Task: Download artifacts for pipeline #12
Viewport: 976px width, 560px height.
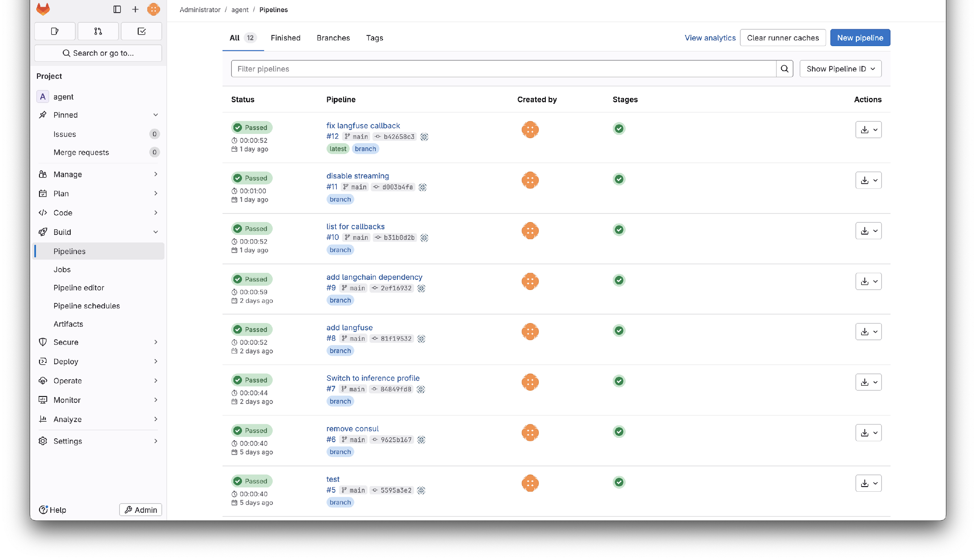Action: (x=865, y=129)
